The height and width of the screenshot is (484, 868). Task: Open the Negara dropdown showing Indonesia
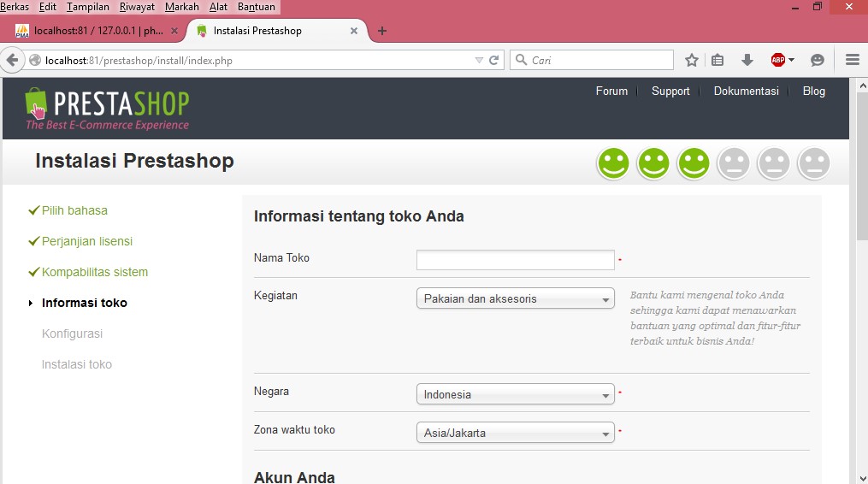[x=516, y=394]
